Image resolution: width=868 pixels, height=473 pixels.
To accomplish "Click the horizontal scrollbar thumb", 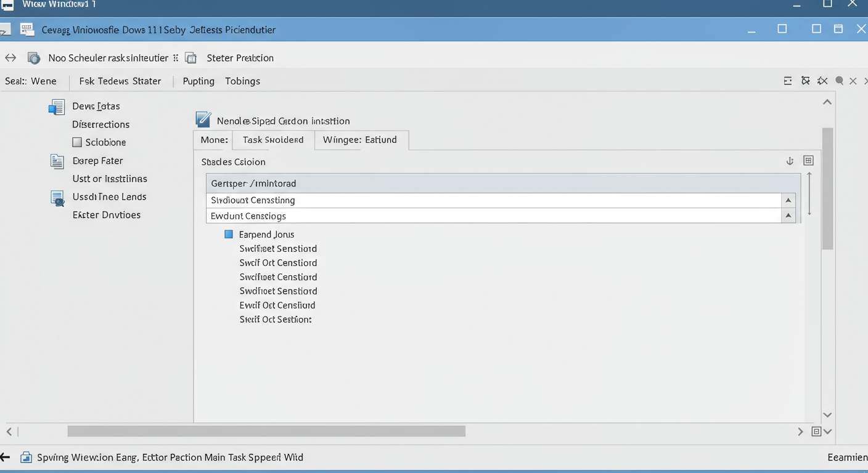I will pos(266,432).
